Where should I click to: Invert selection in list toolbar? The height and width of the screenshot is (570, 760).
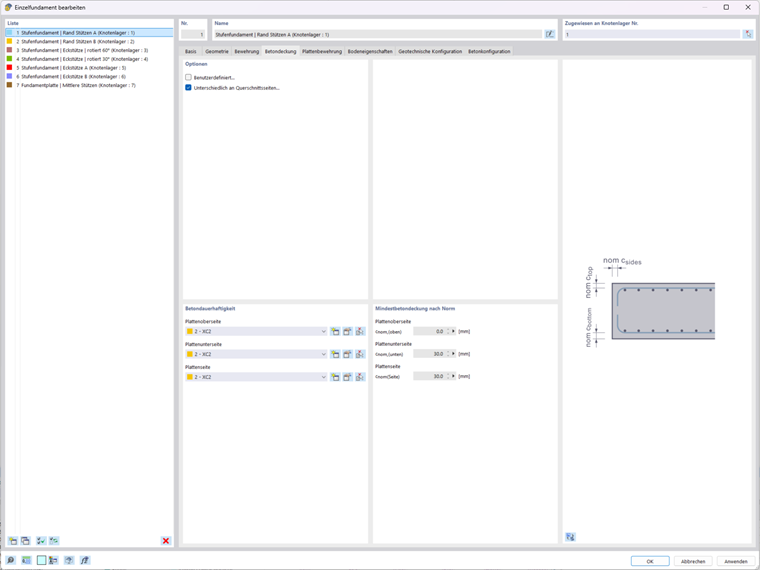click(54, 540)
